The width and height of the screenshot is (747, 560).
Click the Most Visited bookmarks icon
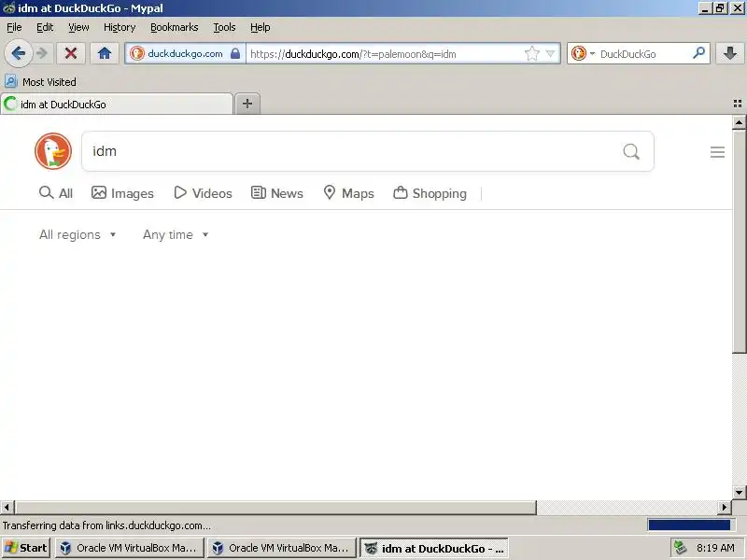11,81
